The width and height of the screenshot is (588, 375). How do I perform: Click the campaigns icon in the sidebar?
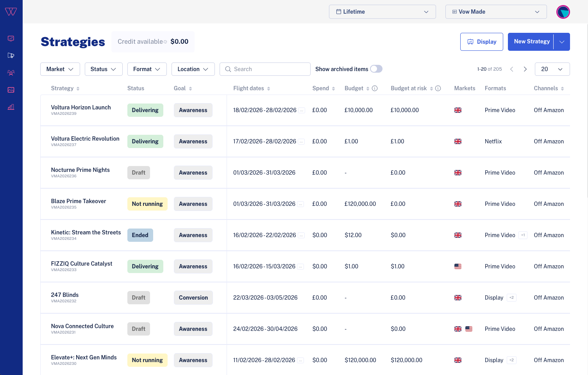click(x=11, y=55)
